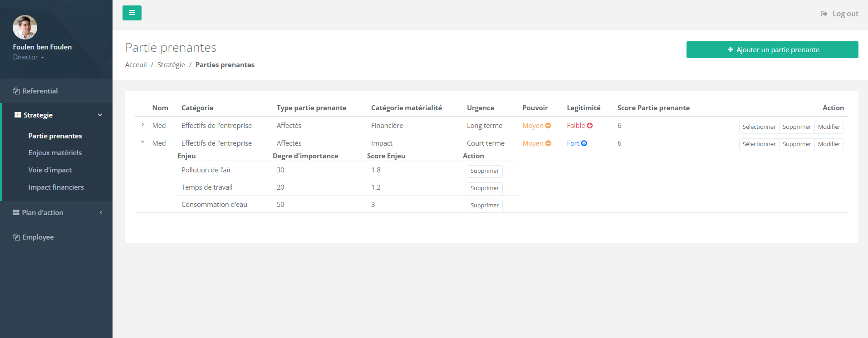
Task: Delete the Pollution de l'air enjeu
Action: [x=484, y=171]
